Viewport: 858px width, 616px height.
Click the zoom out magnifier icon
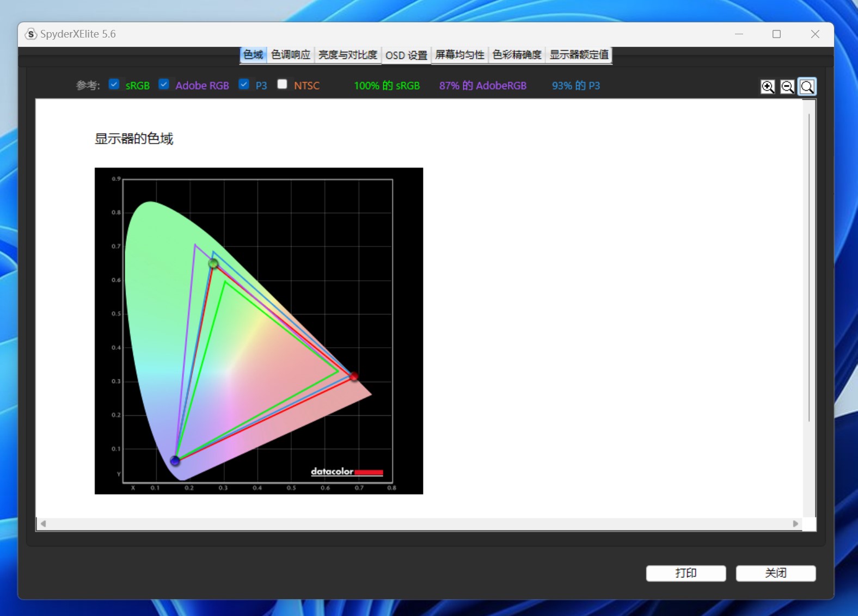pyautogui.click(x=787, y=87)
